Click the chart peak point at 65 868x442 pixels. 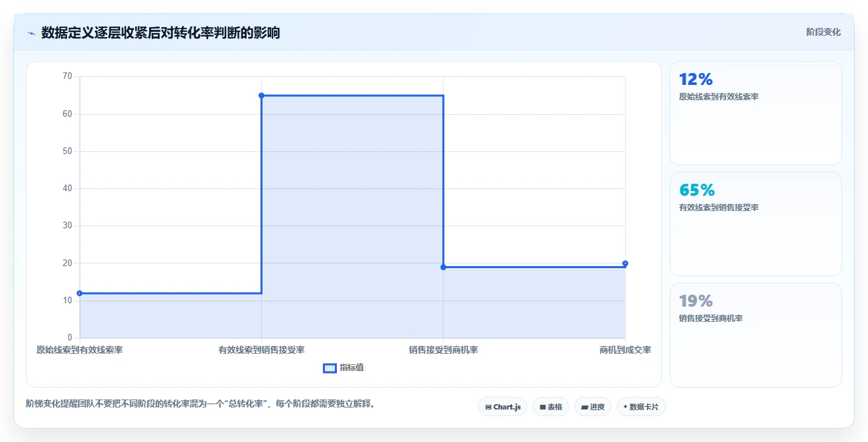[261, 96]
